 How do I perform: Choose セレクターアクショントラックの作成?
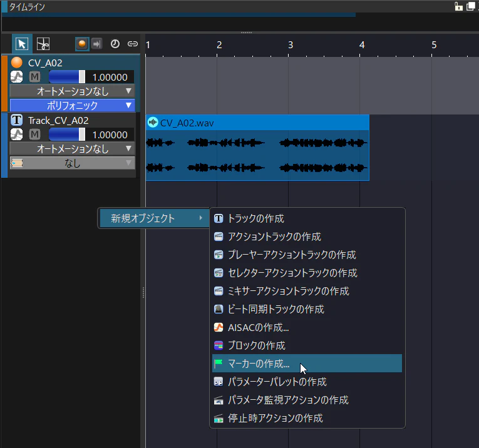tap(307, 273)
